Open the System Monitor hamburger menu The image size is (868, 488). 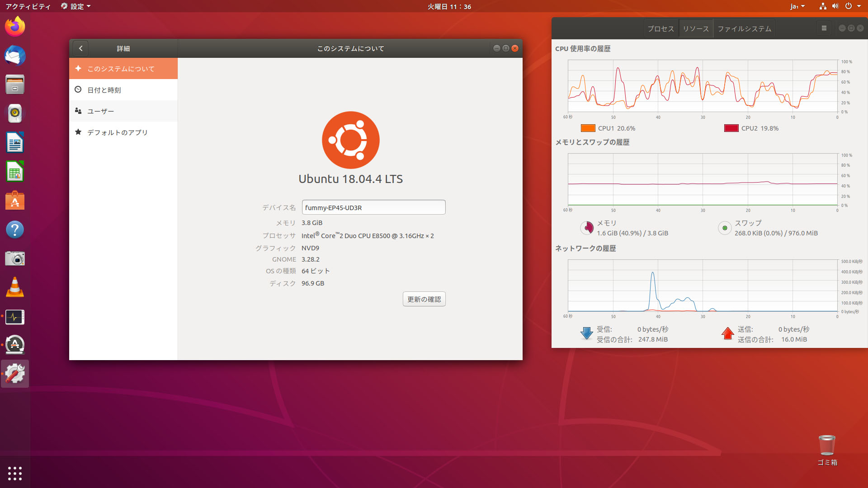tap(824, 28)
